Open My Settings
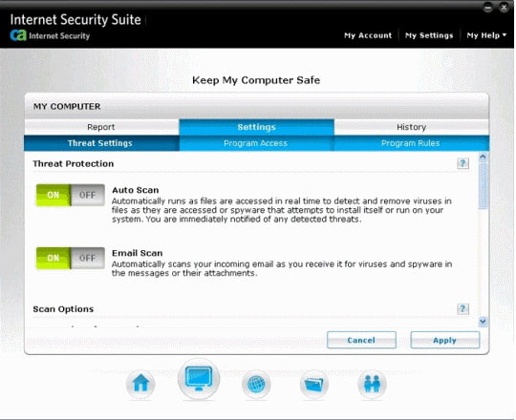 (x=429, y=35)
